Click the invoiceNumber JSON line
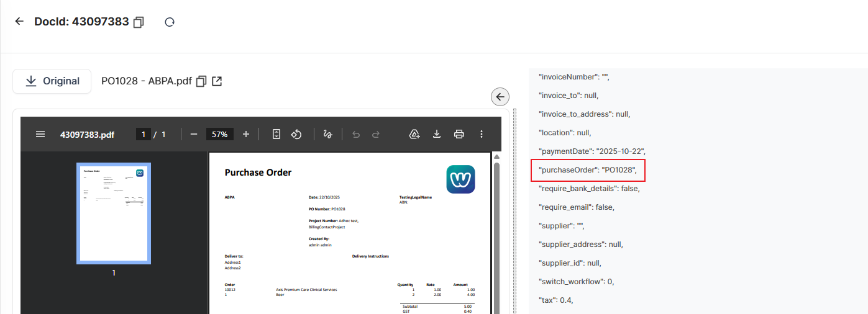868x314 pixels. 575,76
